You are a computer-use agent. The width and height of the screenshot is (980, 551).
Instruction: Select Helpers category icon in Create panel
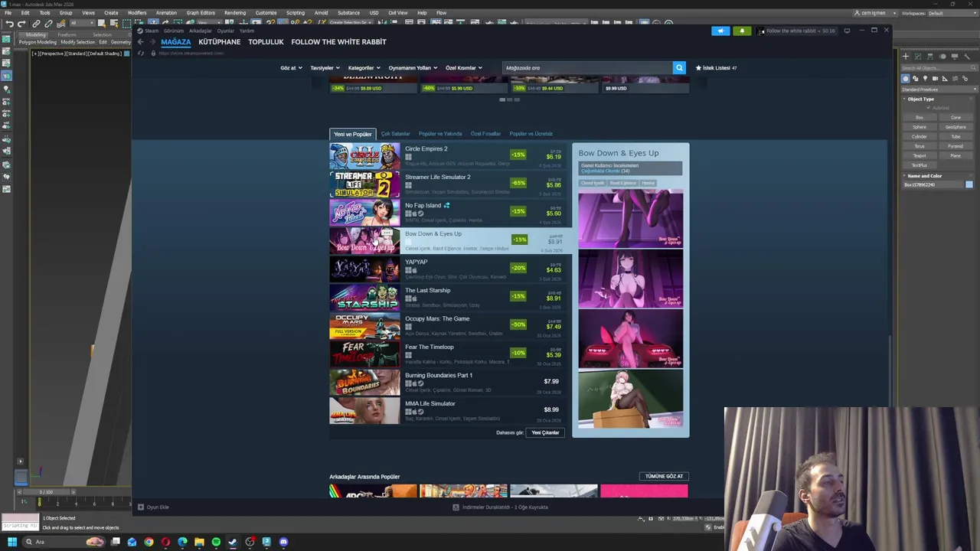[945, 78]
